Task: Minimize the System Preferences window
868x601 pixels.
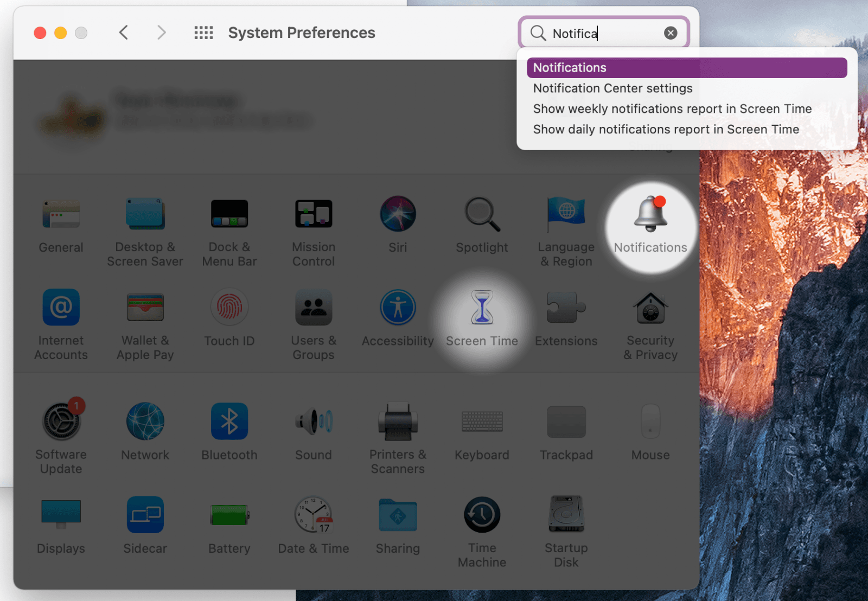Action: [61, 33]
